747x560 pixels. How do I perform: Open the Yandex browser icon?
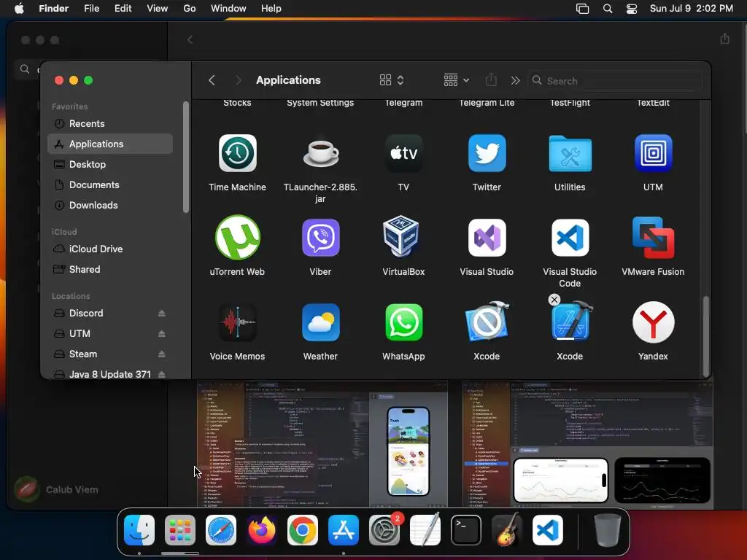[653, 322]
